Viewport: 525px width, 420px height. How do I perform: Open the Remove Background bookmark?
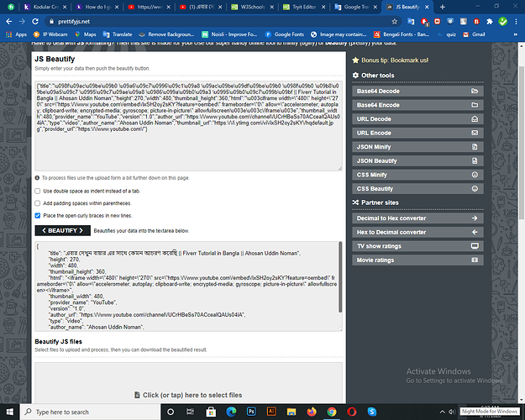166,34
